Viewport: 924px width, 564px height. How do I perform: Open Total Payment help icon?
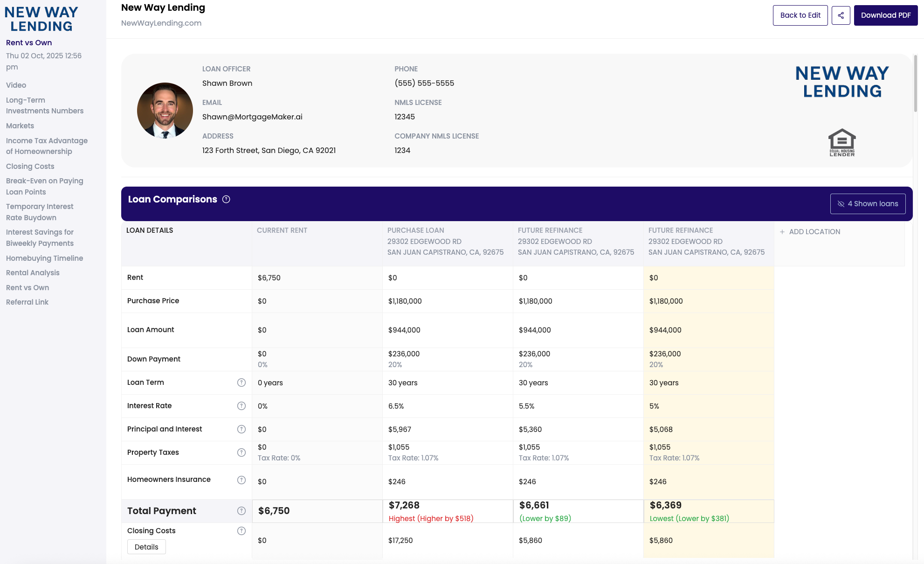pyautogui.click(x=241, y=511)
